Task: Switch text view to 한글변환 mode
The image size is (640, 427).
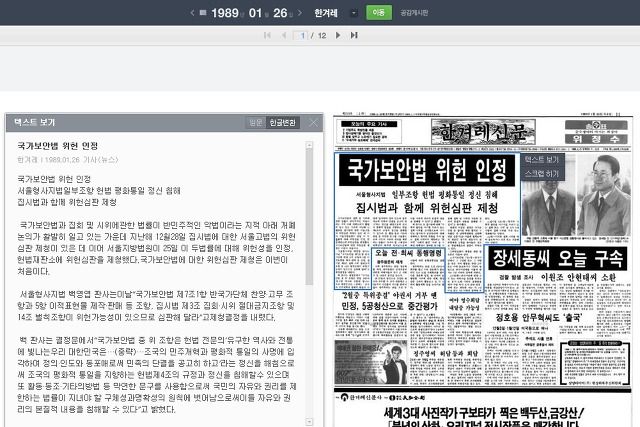Action: pos(282,122)
